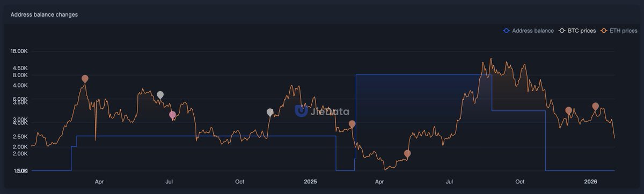Select the gray pin marker near Jul 2024
The height and width of the screenshot is (194, 644).
(160, 95)
